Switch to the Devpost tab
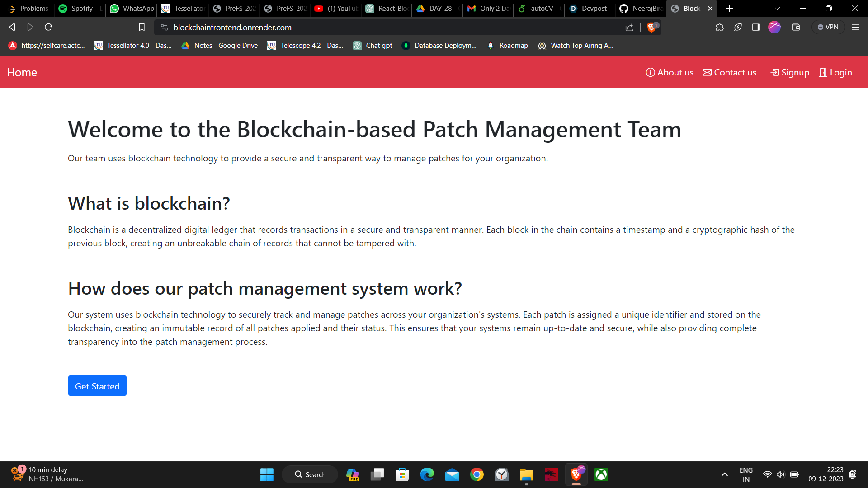 click(590, 9)
